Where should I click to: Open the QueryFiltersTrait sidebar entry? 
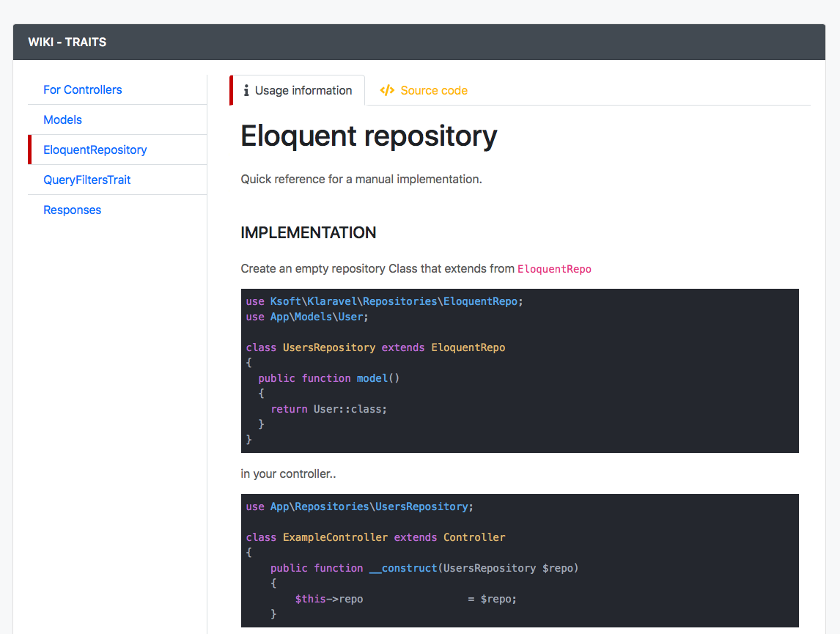[x=87, y=180]
